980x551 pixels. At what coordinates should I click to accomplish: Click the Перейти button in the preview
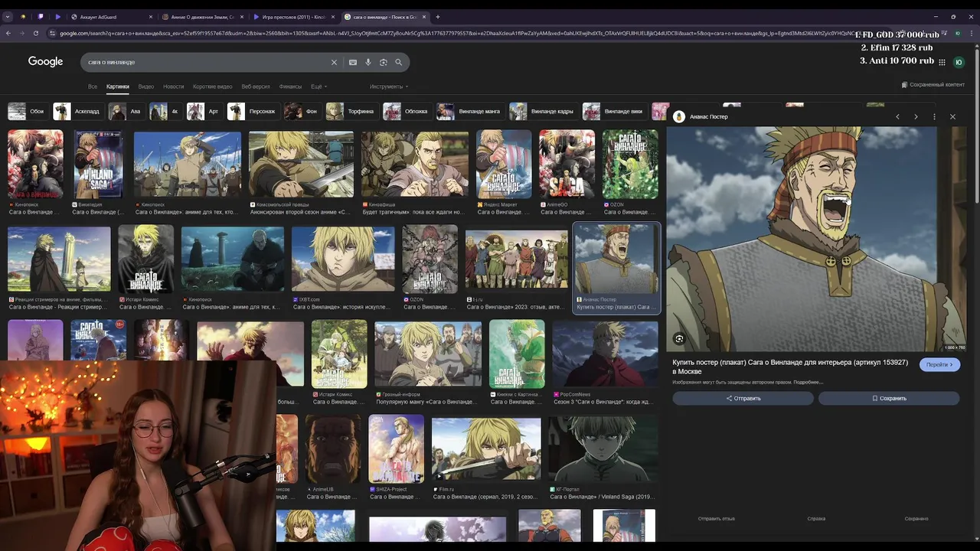point(939,365)
